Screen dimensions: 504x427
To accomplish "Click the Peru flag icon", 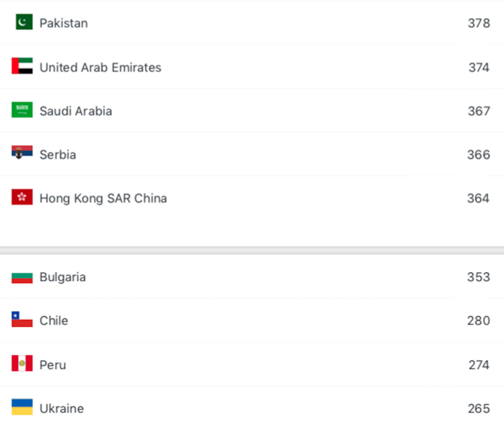I will click(21, 364).
